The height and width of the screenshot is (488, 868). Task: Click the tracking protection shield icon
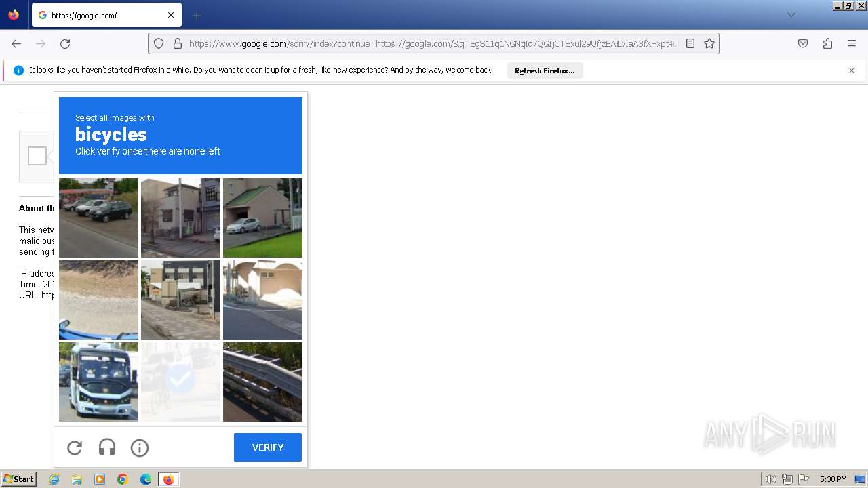tap(159, 43)
